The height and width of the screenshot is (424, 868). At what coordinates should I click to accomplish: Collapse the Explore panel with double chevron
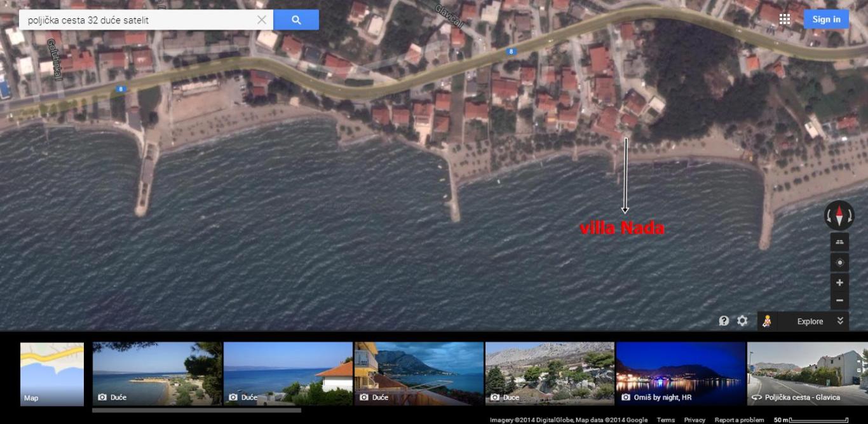(x=840, y=321)
